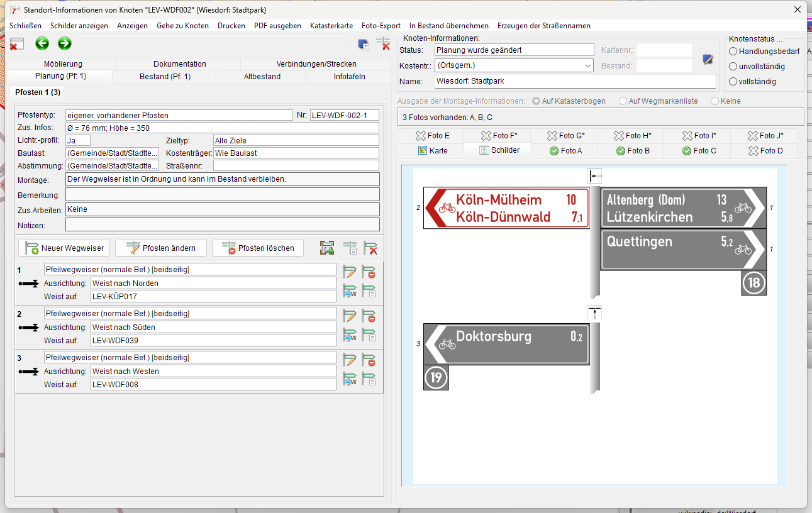Click the document sign icon for Wegweiser 2
This screenshot has height=513, width=812.
click(369, 335)
